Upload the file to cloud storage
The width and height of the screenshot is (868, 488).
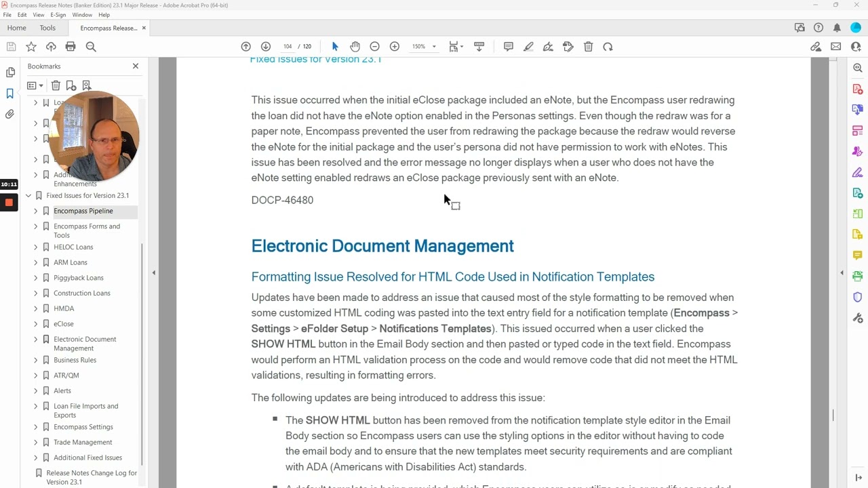(x=51, y=47)
